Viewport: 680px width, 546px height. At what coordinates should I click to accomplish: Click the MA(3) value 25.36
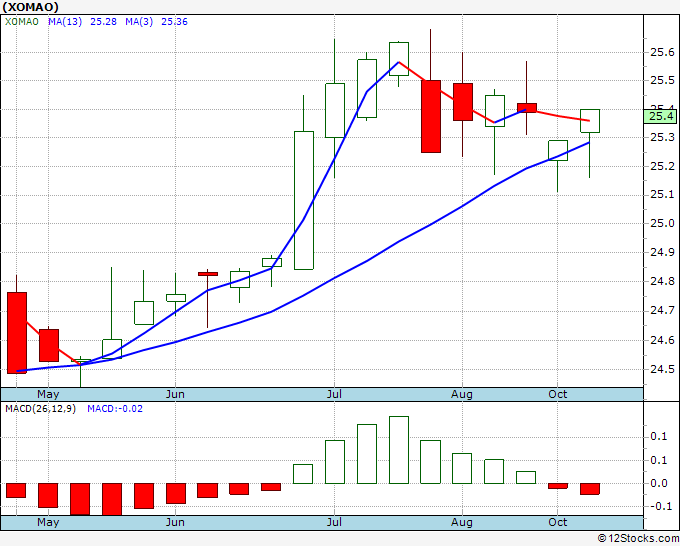(x=174, y=22)
